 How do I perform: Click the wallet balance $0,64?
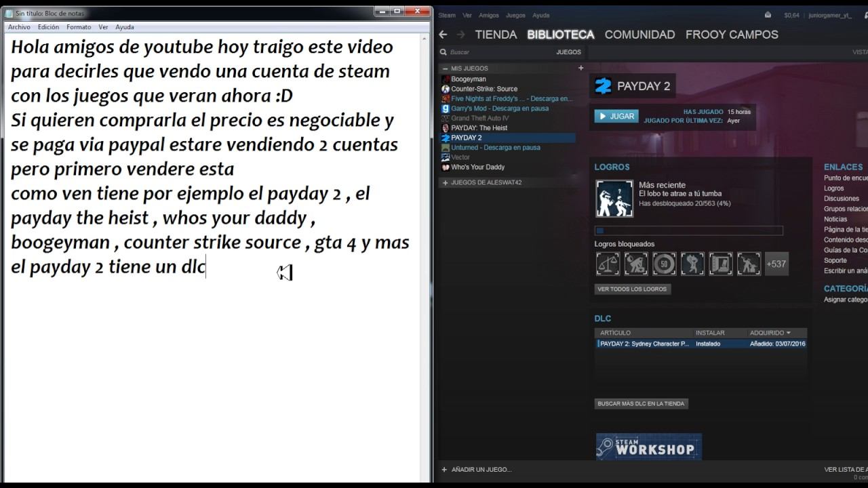coord(791,15)
